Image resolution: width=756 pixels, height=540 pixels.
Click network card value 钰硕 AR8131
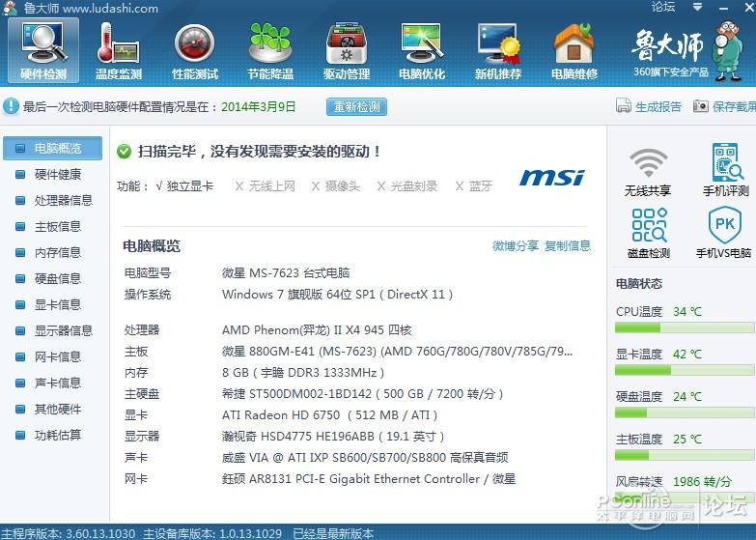pyautogui.click(x=369, y=479)
